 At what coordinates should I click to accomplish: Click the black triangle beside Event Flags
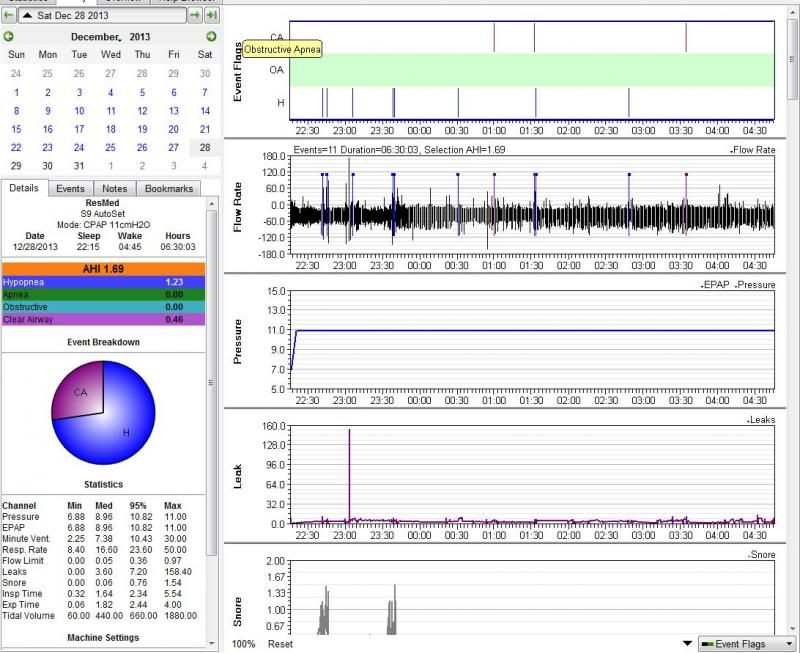(686, 643)
